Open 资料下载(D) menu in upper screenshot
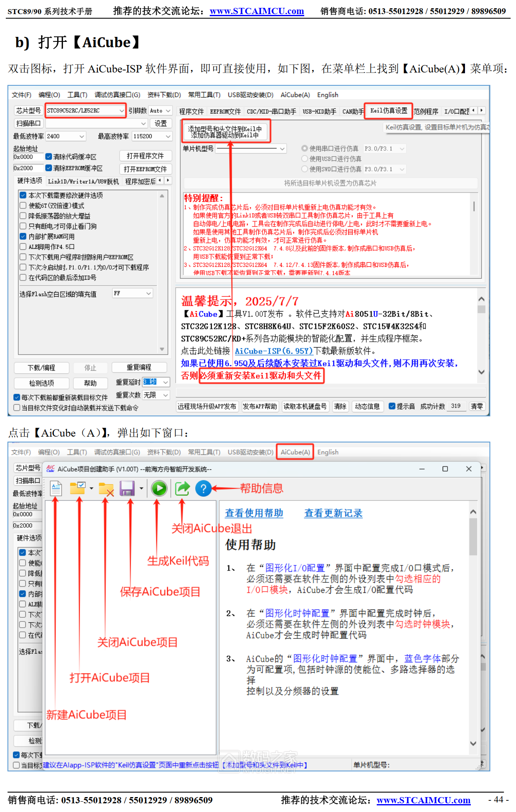 coord(164,95)
